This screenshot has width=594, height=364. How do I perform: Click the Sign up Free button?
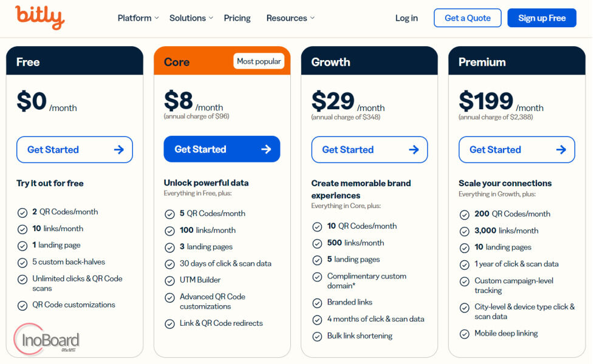(542, 18)
